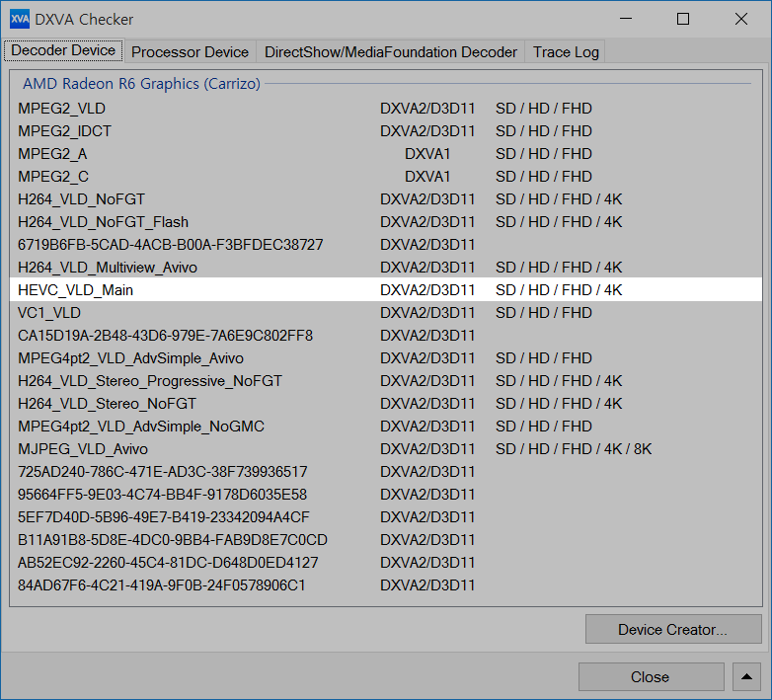The width and height of the screenshot is (772, 700).
Task: Click the Close button
Action: (651, 676)
